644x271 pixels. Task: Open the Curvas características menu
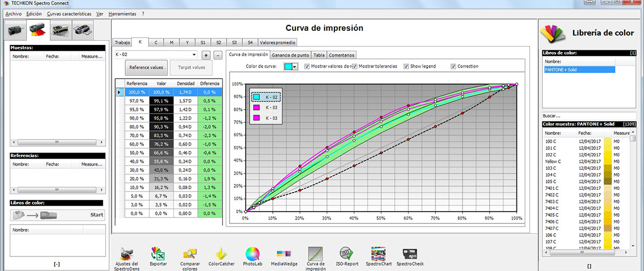tap(69, 14)
